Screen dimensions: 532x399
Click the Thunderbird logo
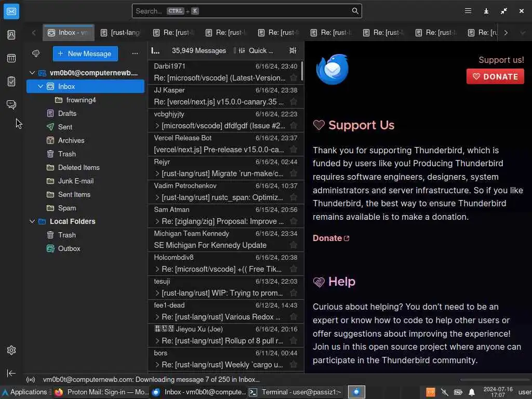pos(332,70)
